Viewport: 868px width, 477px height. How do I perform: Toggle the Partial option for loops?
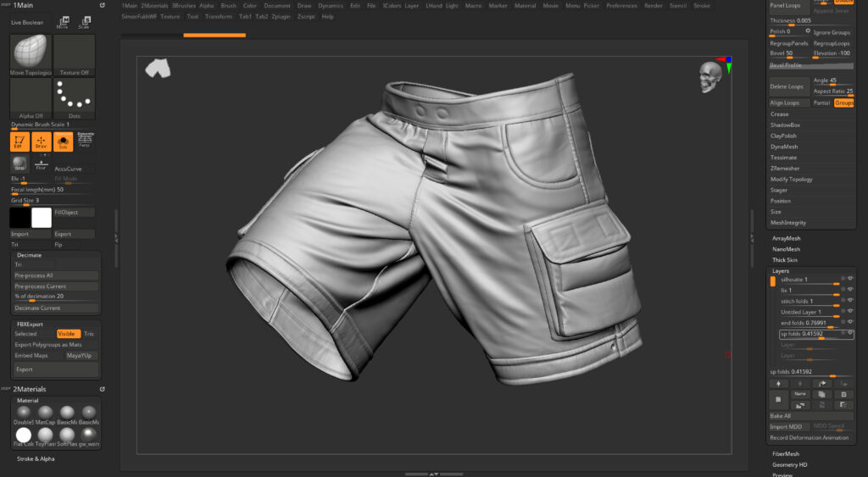tap(821, 103)
